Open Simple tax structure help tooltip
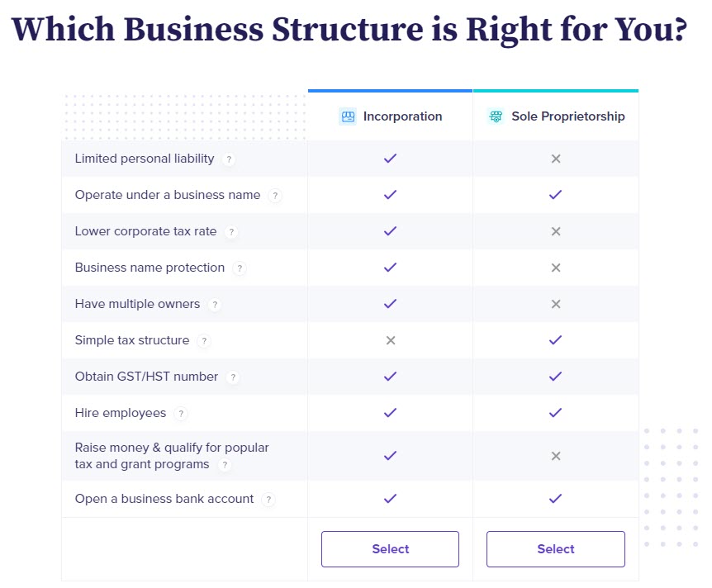712x588 pixels. click(x=204, y=341)
